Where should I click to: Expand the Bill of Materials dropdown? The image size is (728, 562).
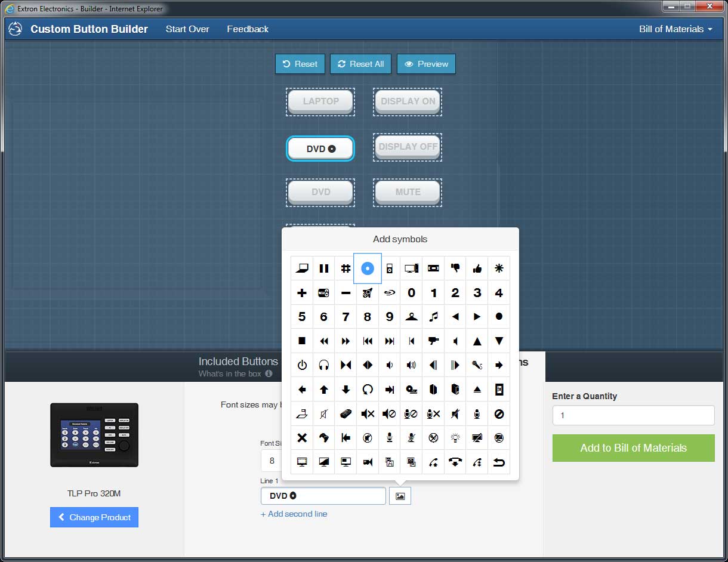[675, 29]
